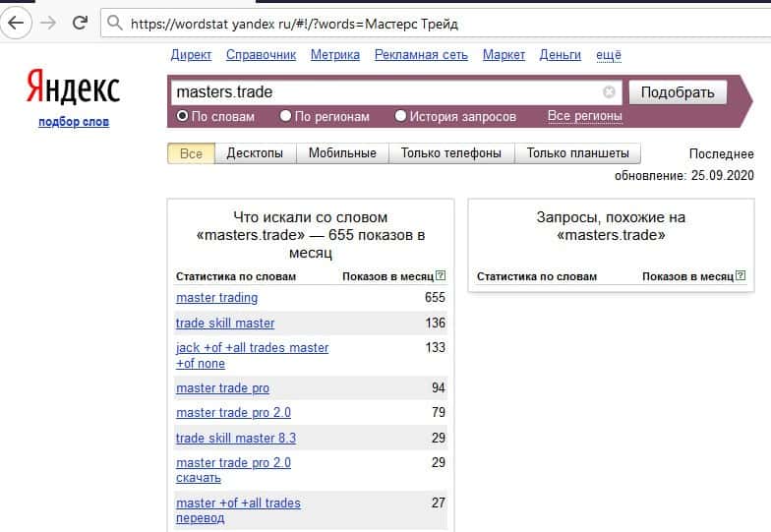Open the trade skill master query
This screenshot has width=771, height=532.
pyautogui.click(x=225, y=323)
